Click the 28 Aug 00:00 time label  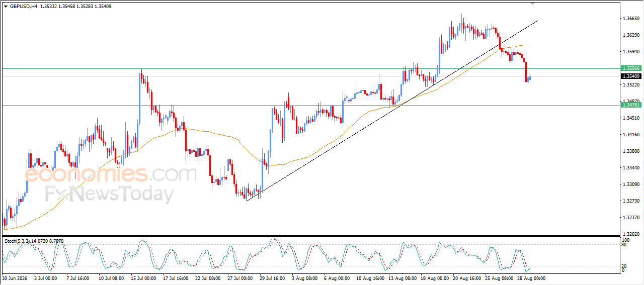coord(532,278)
